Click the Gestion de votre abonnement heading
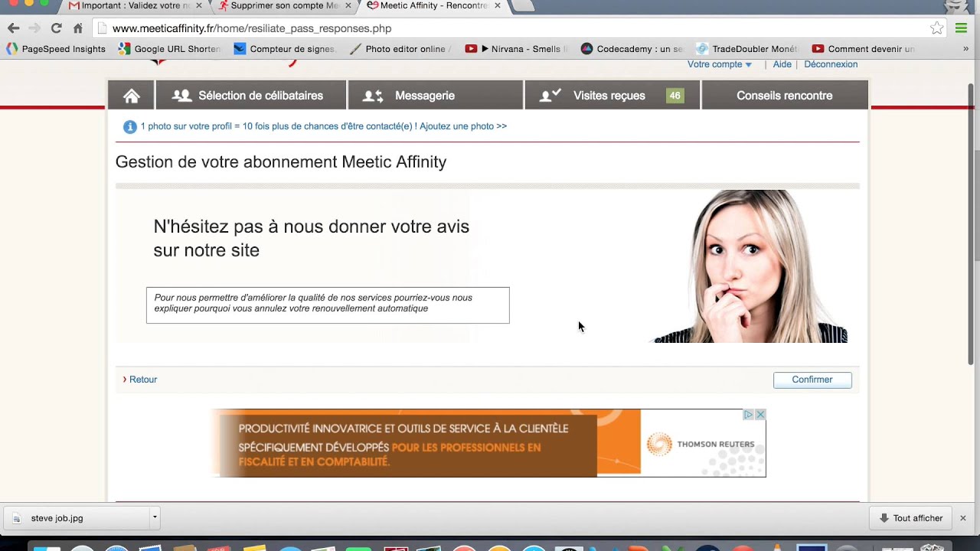This screenshot has width=980, height=551. 281,162
